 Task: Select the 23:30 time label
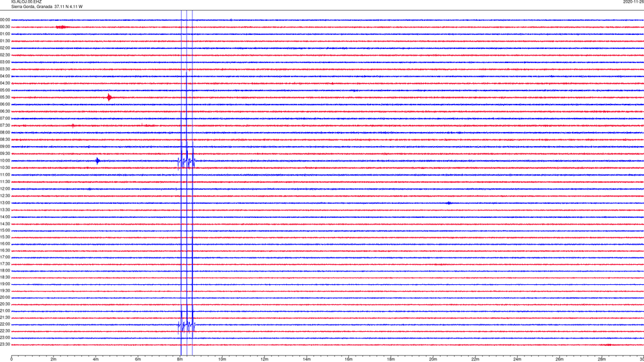5,345
